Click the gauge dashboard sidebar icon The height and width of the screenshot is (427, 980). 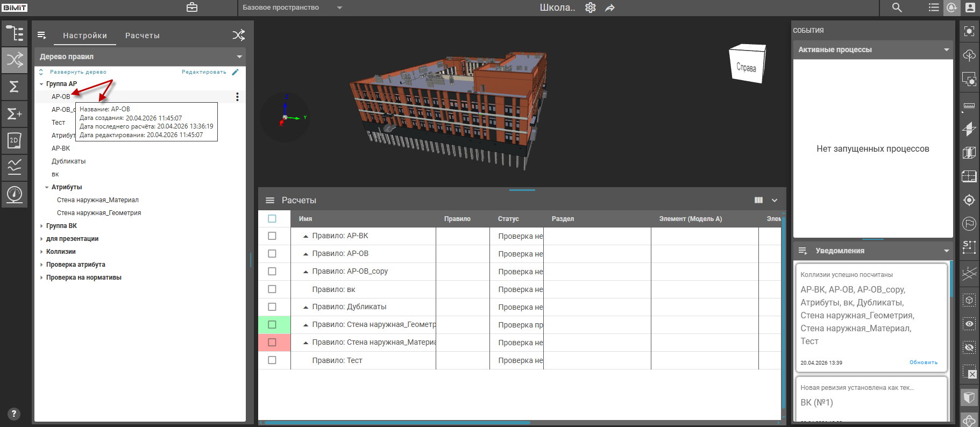tap(15, 194)
